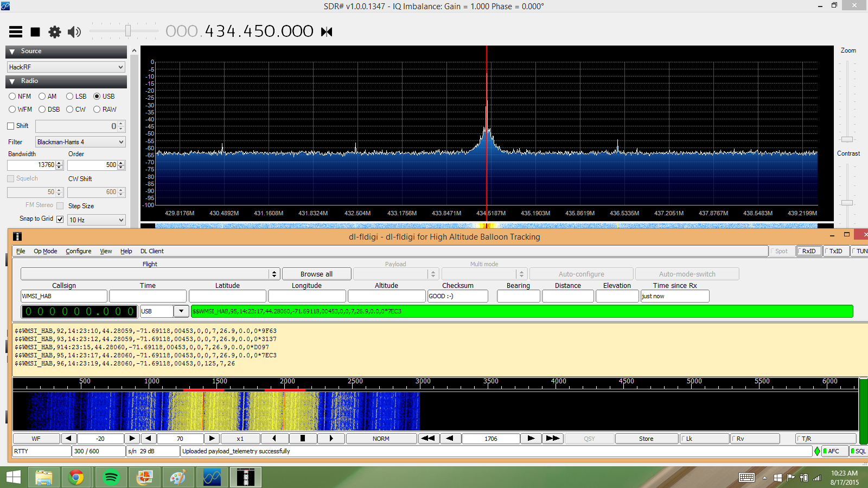
Task: Open the Op Mode menu
Action: pos(45,251)
